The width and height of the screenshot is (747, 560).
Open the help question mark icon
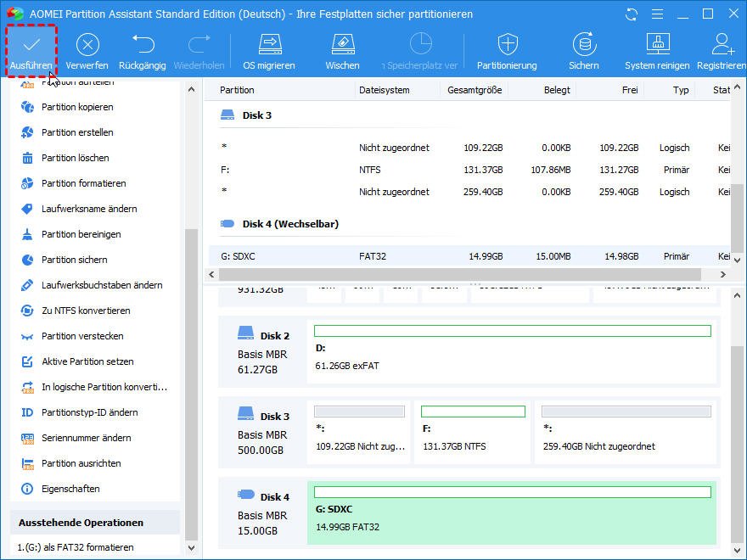pos(656,14)
